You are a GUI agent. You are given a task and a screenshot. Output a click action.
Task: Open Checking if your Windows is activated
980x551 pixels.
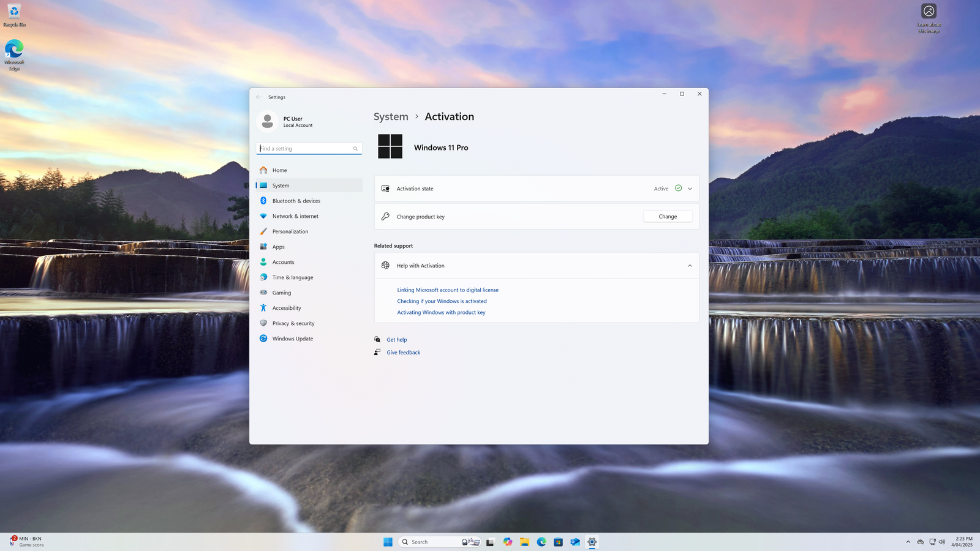[442, 301]
